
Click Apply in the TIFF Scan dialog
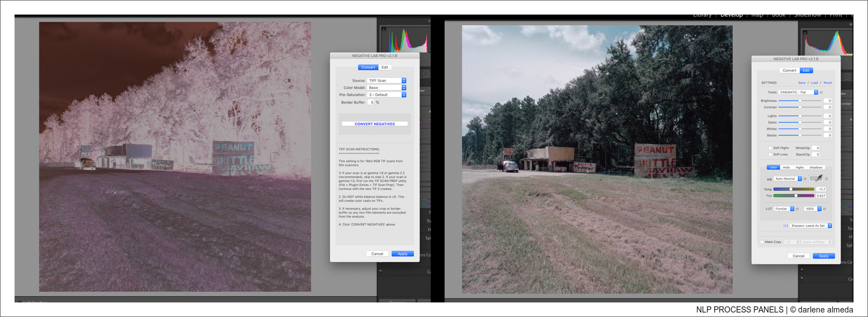tap(403, 254)
